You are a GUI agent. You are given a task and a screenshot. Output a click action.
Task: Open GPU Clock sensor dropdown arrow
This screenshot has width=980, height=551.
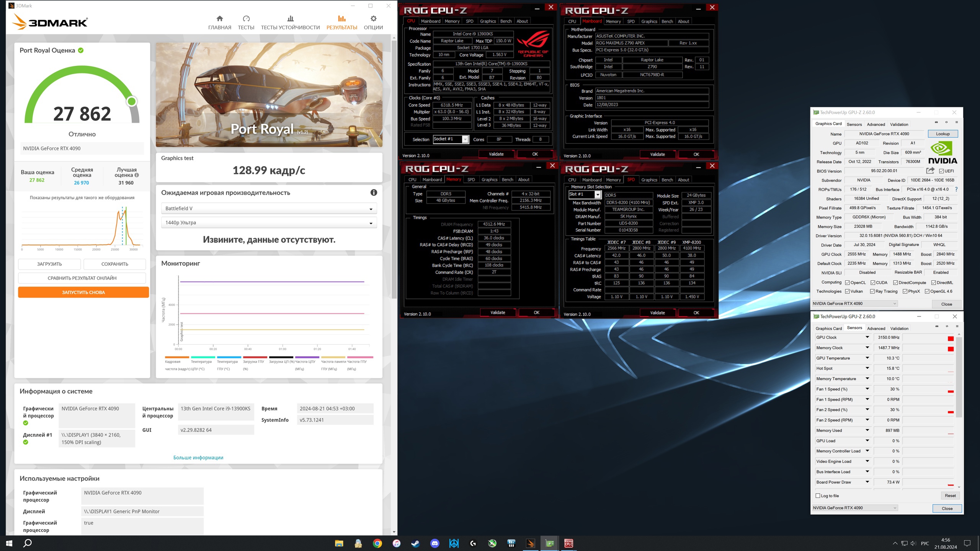(867, 337)
